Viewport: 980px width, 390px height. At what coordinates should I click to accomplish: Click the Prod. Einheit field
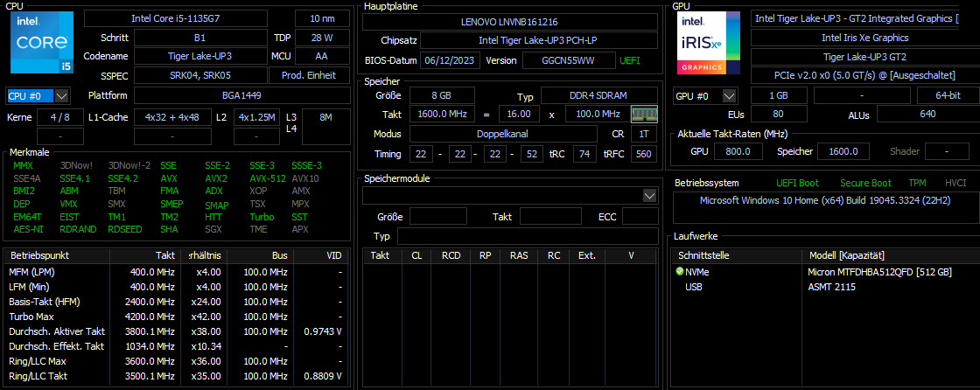310,75
